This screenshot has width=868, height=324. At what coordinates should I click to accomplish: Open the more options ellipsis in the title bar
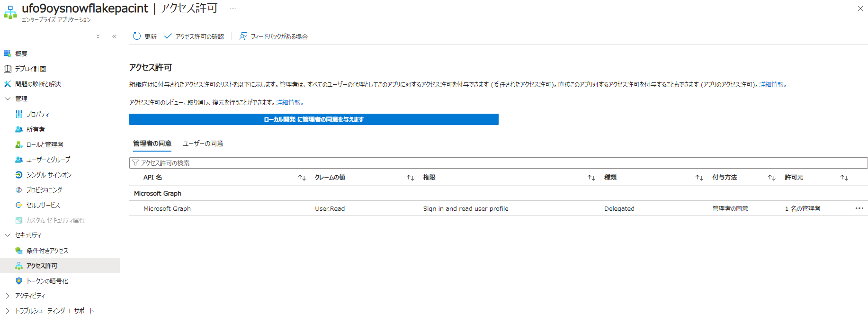pos(233,9)
